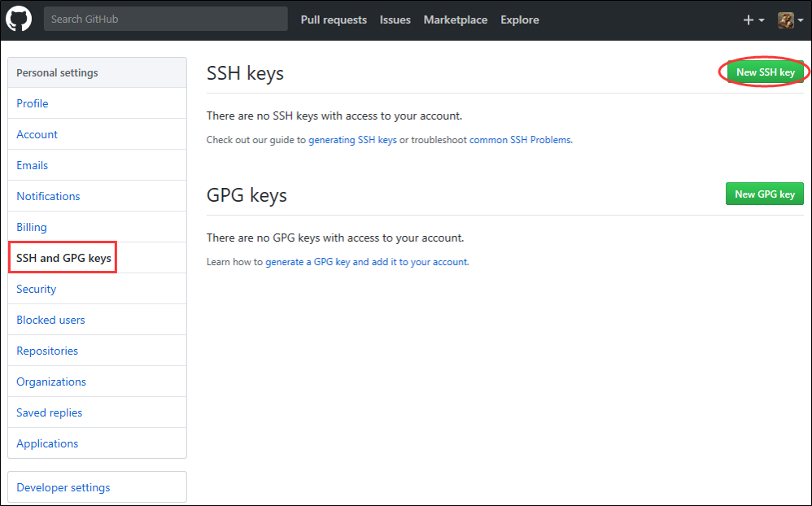Select SSH and GPG keys sidebar item
Screen dimensions: 812x506
97,258
